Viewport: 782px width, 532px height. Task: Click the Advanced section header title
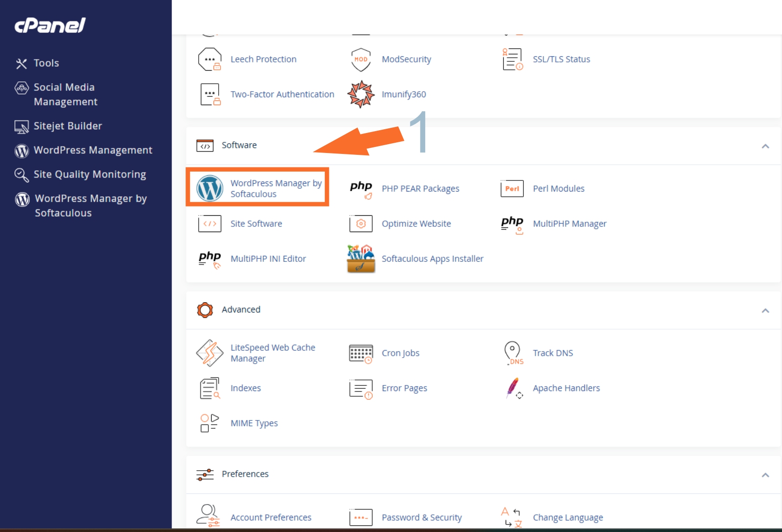point(241,309)
